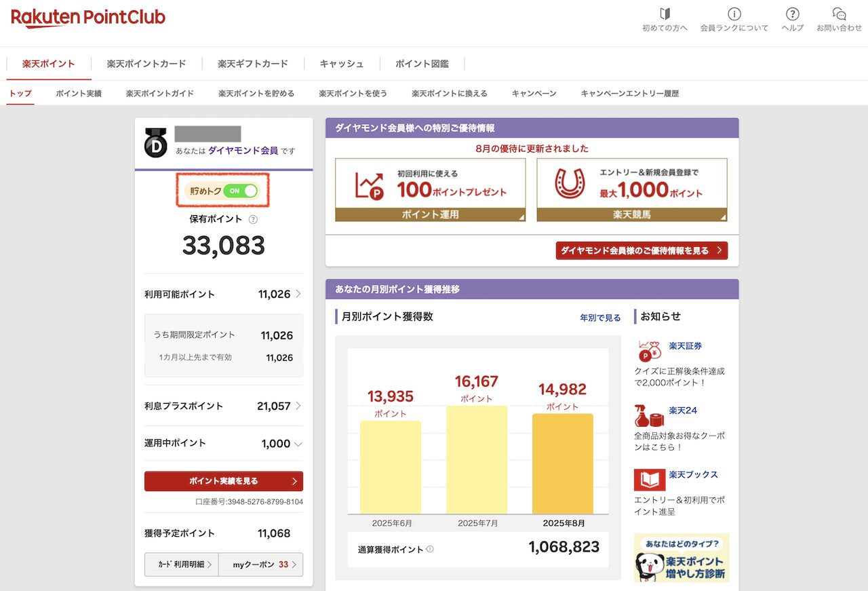Click the help icon beside 保有ポイント

click(253, 219)
